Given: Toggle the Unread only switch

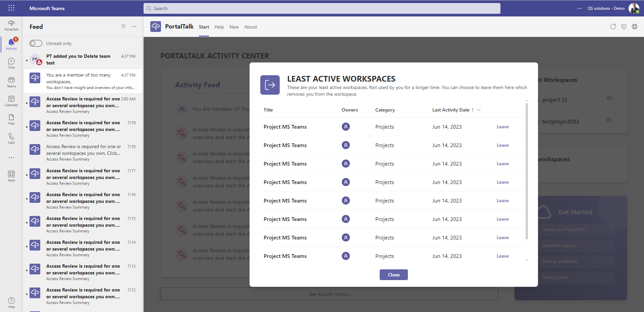Looking at the screenshot, I should point(36,43).
